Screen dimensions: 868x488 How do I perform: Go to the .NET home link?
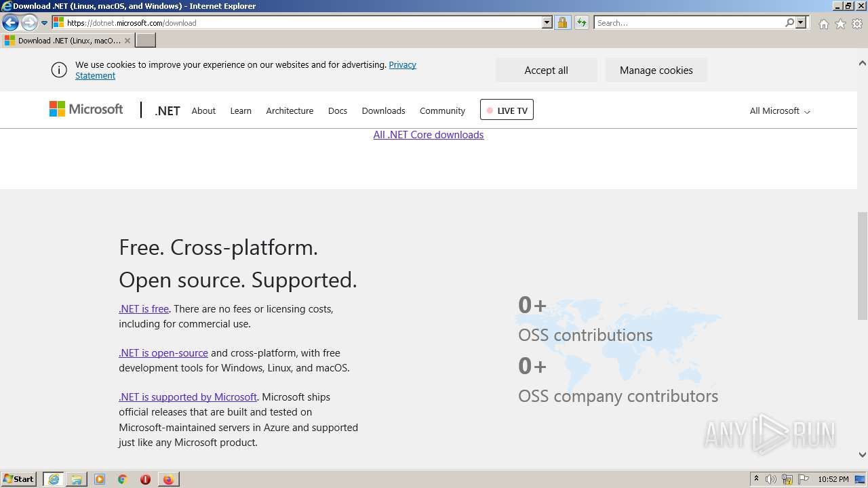click(x=167, y=110)
